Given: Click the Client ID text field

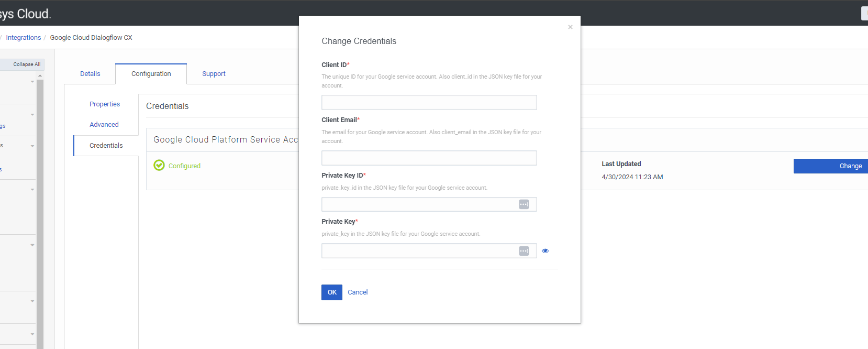Looking at the screenshot, I should click(x=429, y=103).
